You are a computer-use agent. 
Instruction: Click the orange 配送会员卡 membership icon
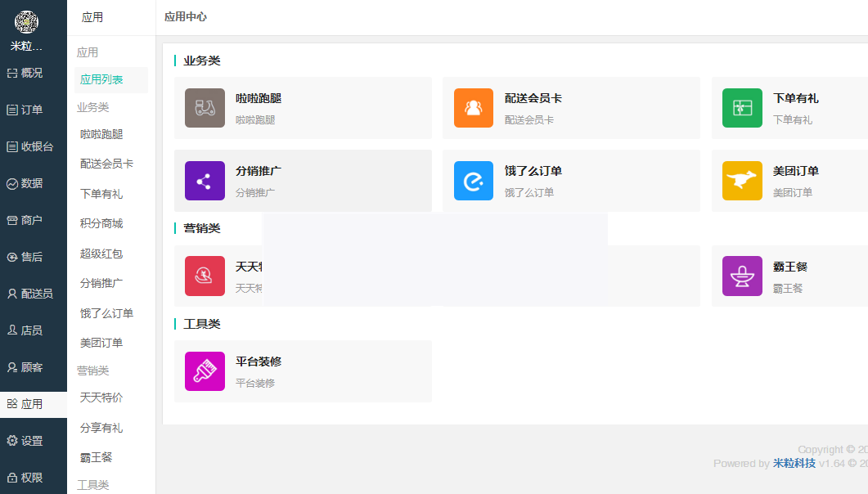[x=473, y=107]
